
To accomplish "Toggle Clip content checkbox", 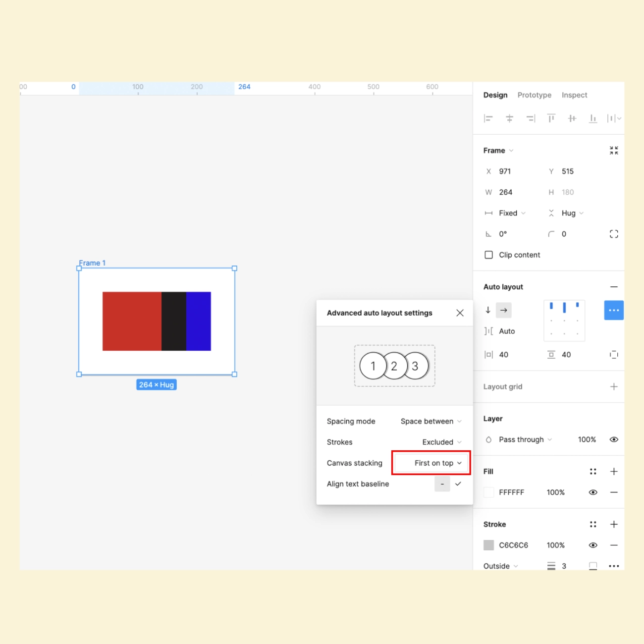I will (x=488, y=255).
